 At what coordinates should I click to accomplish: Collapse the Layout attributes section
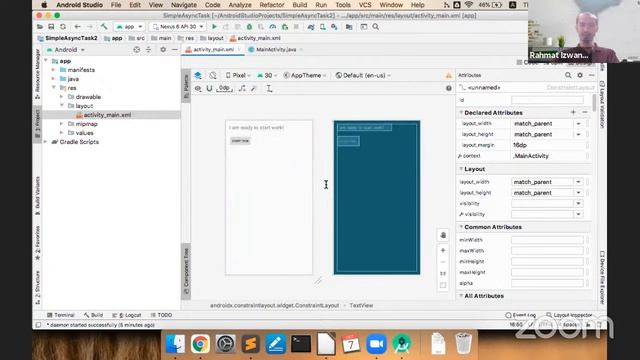[461, 169]
